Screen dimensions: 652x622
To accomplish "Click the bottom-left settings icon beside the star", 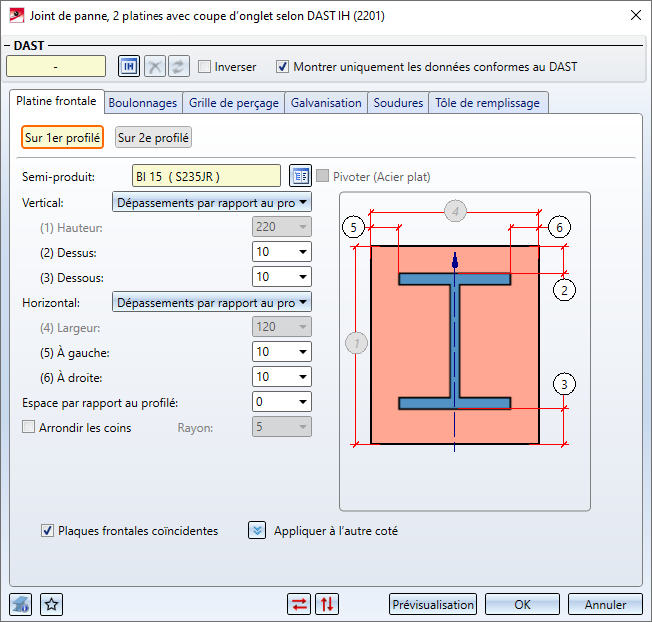I will [x=22, y=604].
